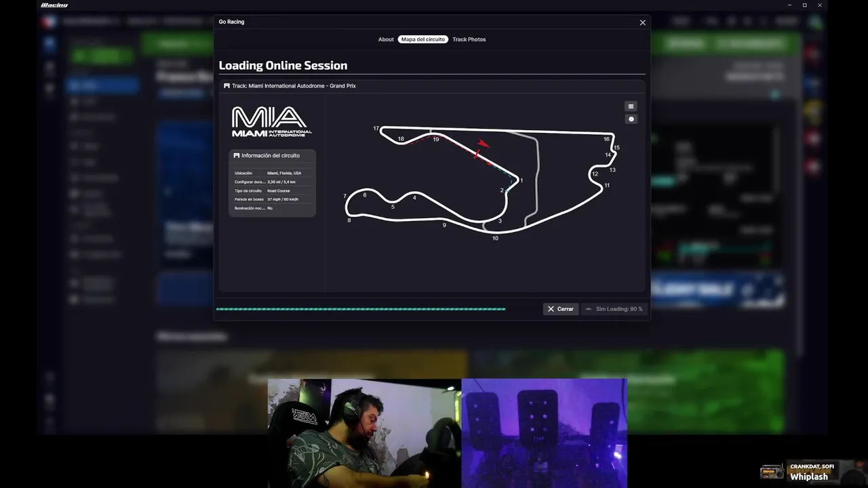Select the Mapa del circuito tab
Screen dimensions: 868x488
tap(422, 39)
